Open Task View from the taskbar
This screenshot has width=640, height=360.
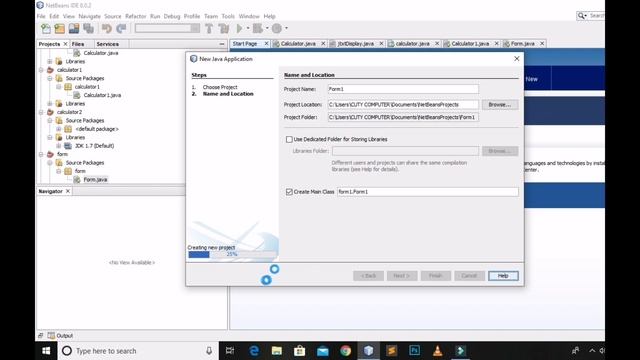230,351
